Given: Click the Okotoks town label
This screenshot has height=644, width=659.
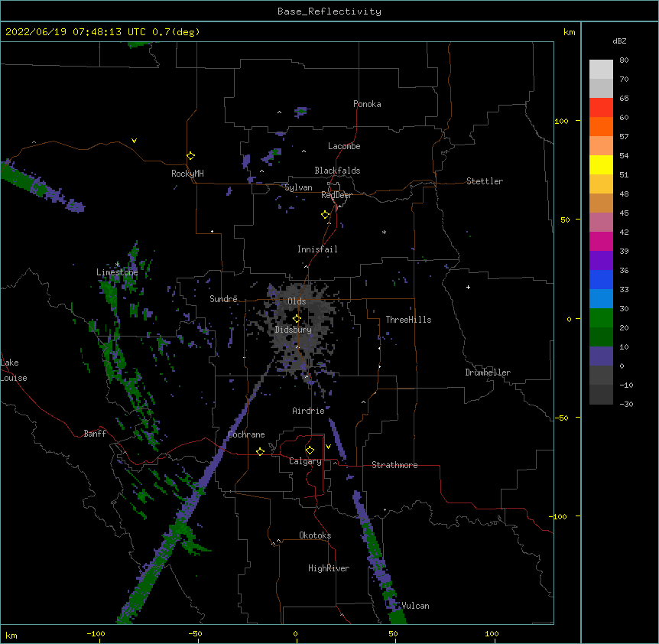Looking at the screenshot, I should tap(315, 535).
